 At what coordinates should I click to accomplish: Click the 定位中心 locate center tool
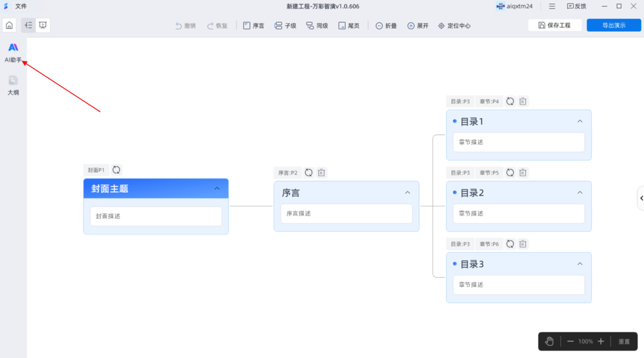(454, 25)
